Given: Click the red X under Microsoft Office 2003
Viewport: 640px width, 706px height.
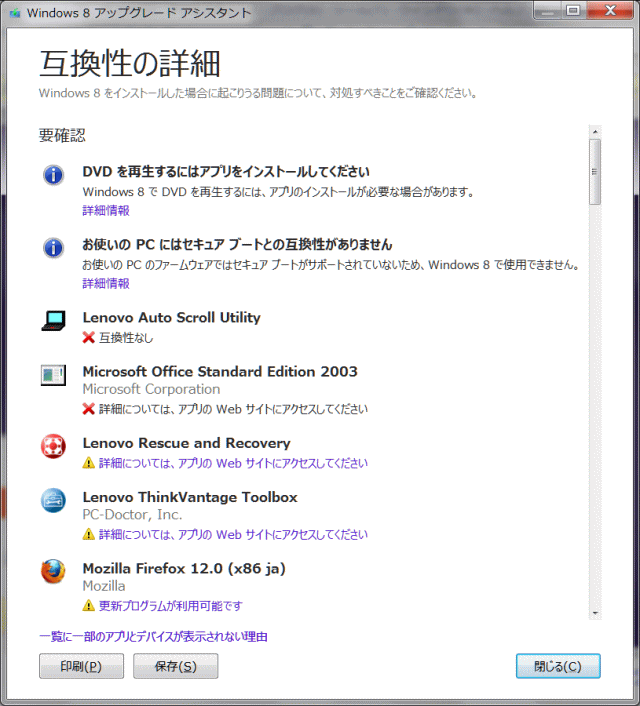Looking at the screenshot, I should [x=89, y=409].
